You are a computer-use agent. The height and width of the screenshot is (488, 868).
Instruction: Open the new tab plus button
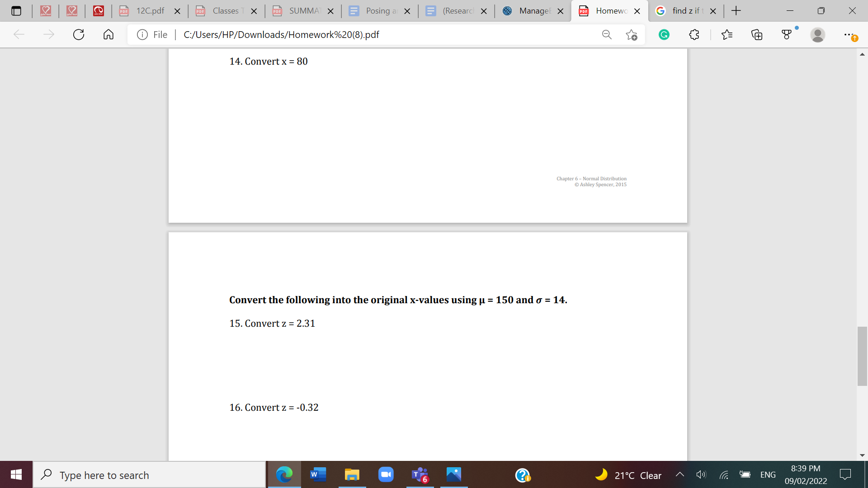pos(736,10)
